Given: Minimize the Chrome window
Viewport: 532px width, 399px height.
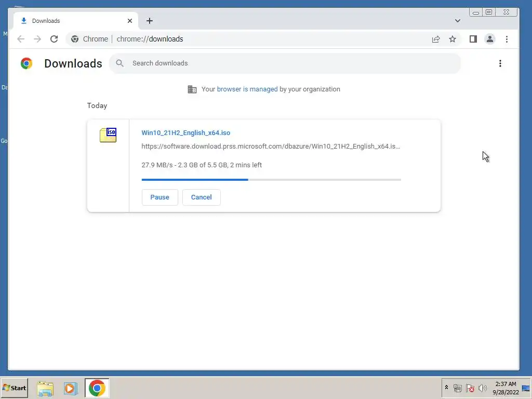Looking at the screenshot, I should click(476, 12).
